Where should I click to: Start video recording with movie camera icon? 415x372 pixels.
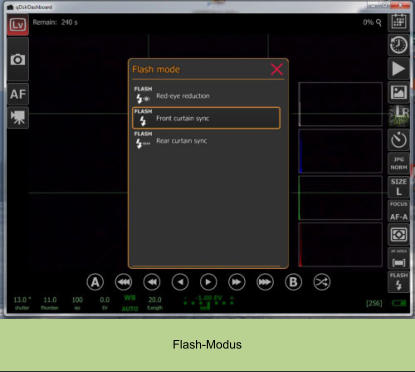point(18,117)
